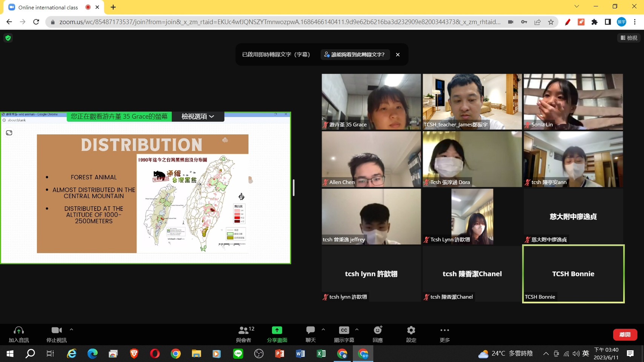Viewport: 644px width, 362px height.
Task: Click the shared screen divider handle
Action: (294, 188)
